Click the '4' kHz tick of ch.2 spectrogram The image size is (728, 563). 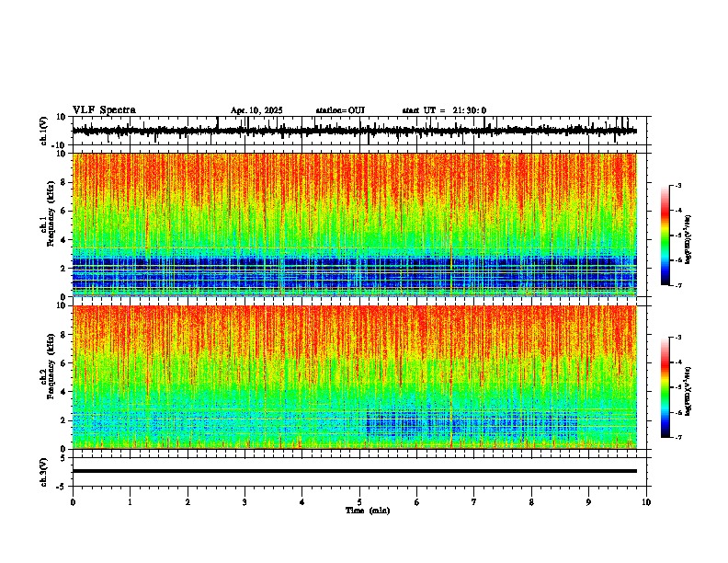[64, 392]
